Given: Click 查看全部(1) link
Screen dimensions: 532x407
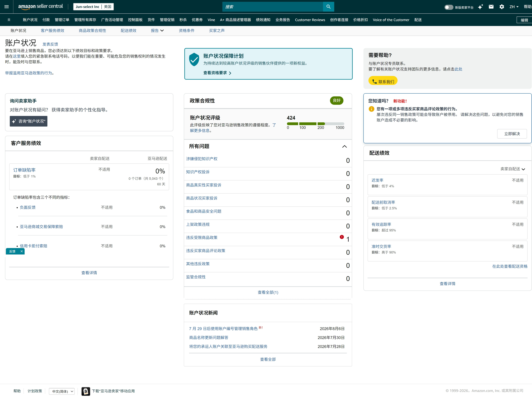Looking at the screenshot, I should tap(268, 292).
